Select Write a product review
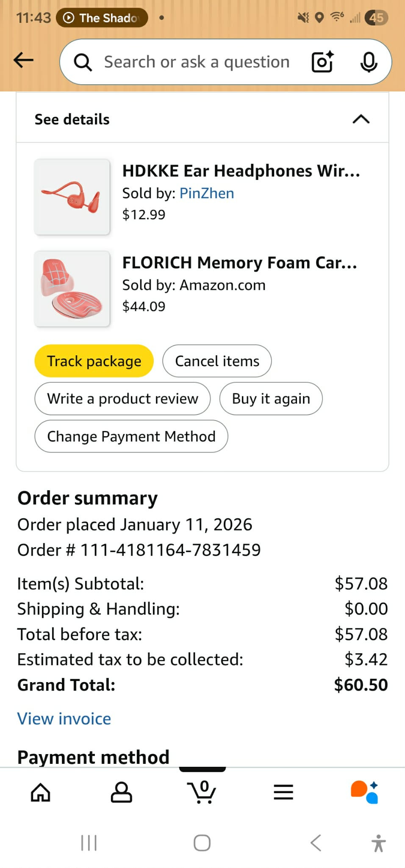The width and height of the screenshot is (405, 868). [122, 399]
